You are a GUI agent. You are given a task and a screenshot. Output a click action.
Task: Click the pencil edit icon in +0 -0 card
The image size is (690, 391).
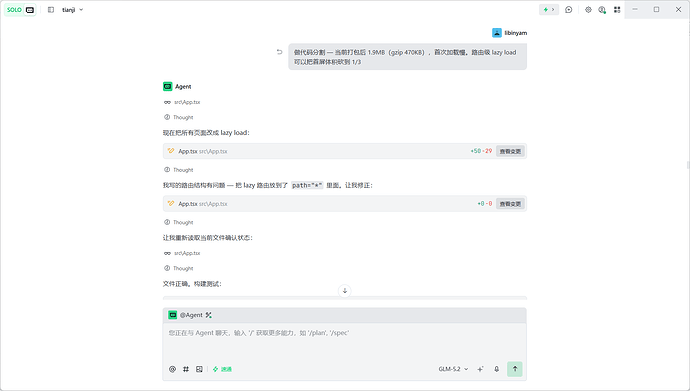coord(171,203)
